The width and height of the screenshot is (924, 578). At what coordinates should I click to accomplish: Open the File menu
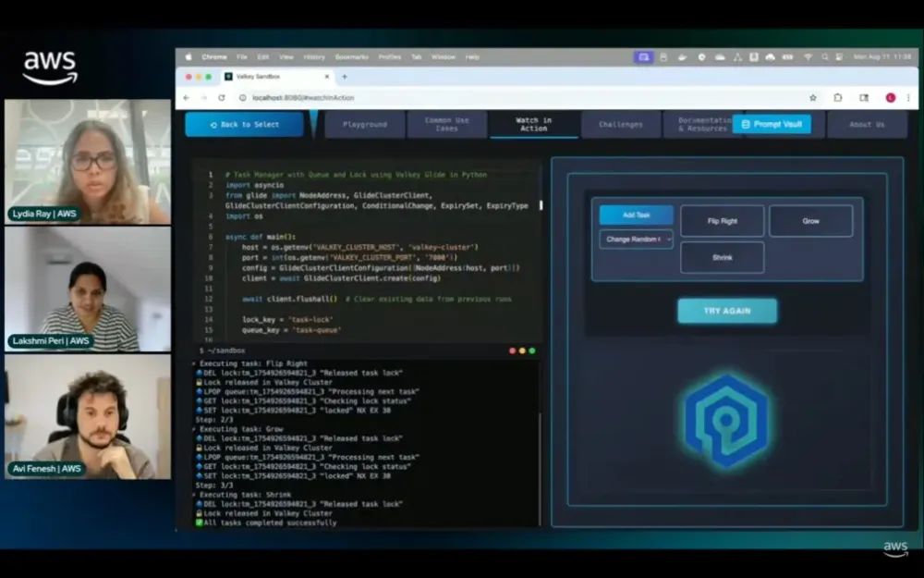tap(241, 57)
